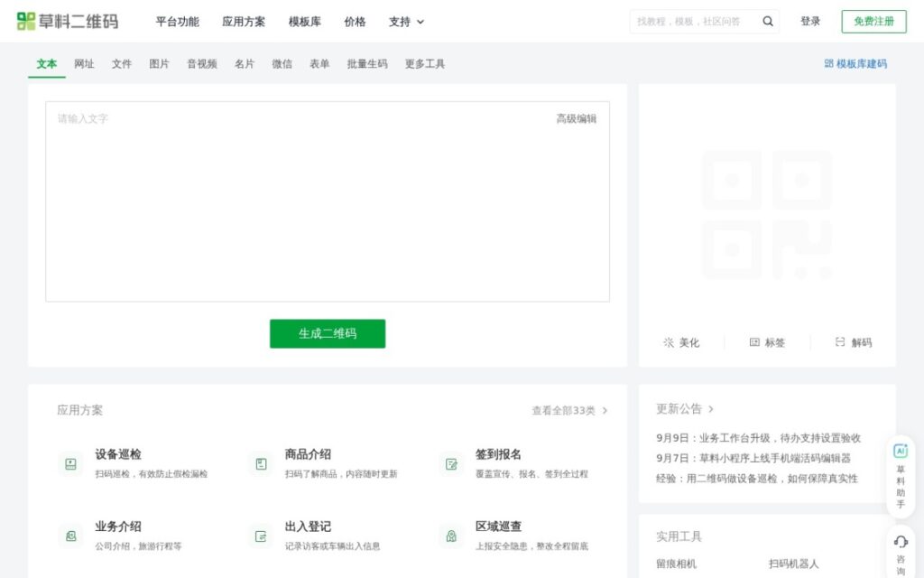
Task: Switch to the 网址 tab
Action: point(84,64)
